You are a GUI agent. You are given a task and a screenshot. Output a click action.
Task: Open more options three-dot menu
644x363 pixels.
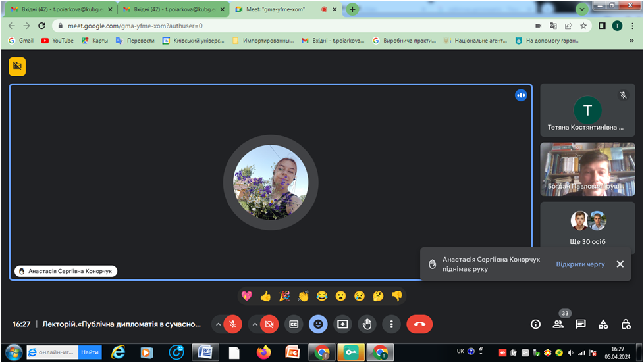(x=392, y=324)
